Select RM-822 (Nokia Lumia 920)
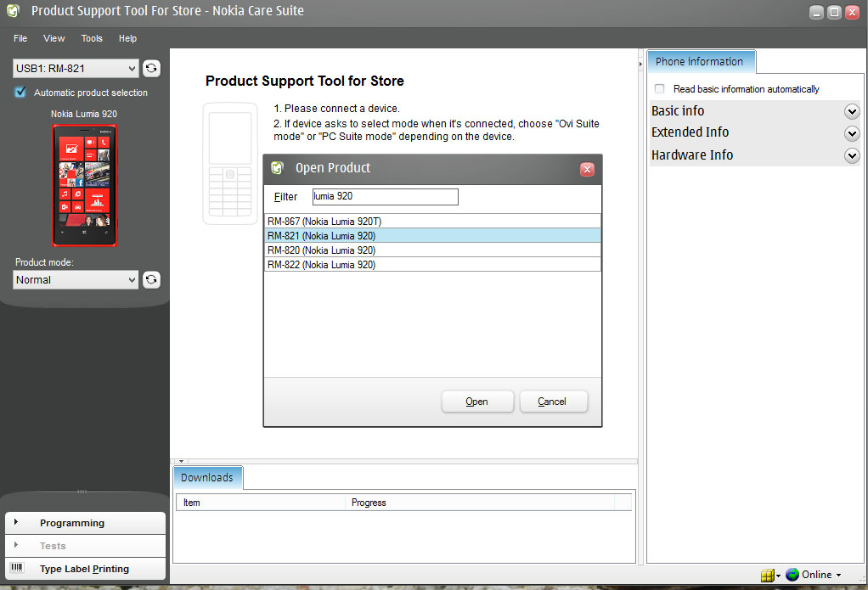Image resolution: width=868 pixels, height=590 pixels. [x=433, y=265]
